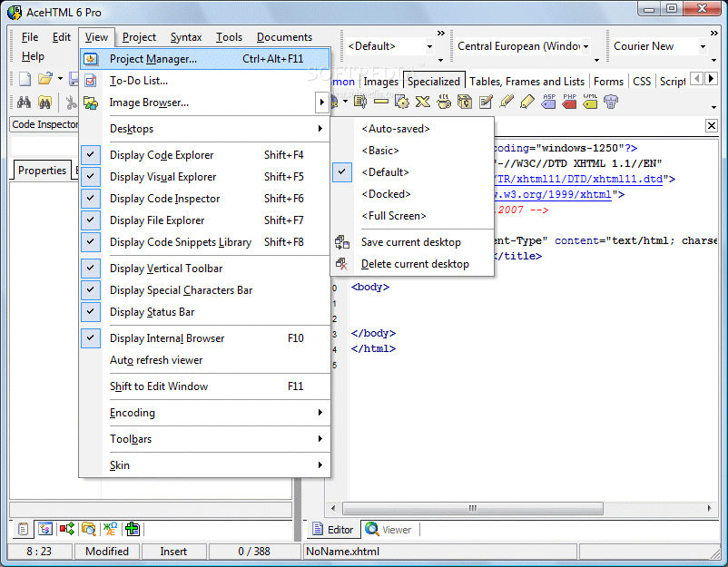Click the ASP tag icon
This screenshot has height=567, width=728.
pyautogui.click(x=548, y=102)
